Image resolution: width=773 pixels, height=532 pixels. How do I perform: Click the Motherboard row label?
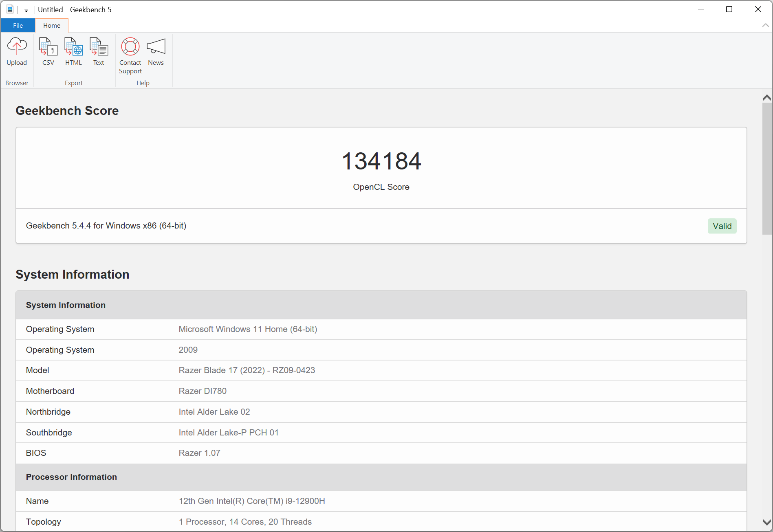click(50, 391)
